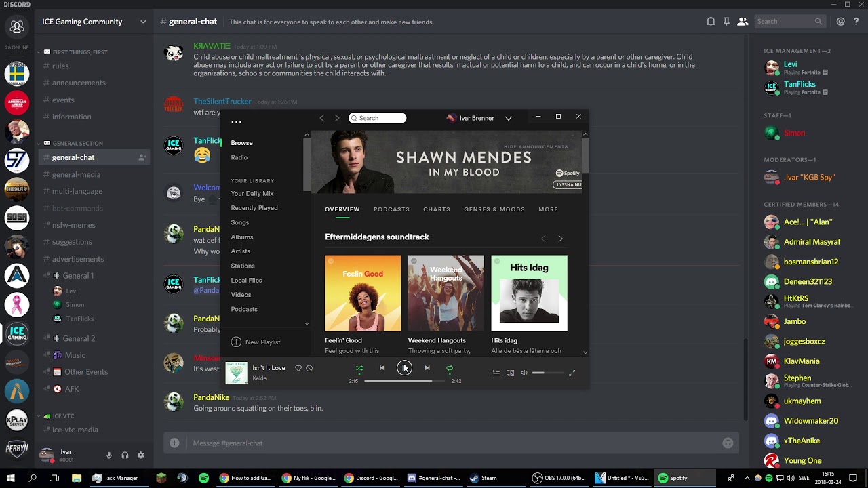Show next Eftermiddagens soundtrack items
868x488 pixels.
pos(560,239)
